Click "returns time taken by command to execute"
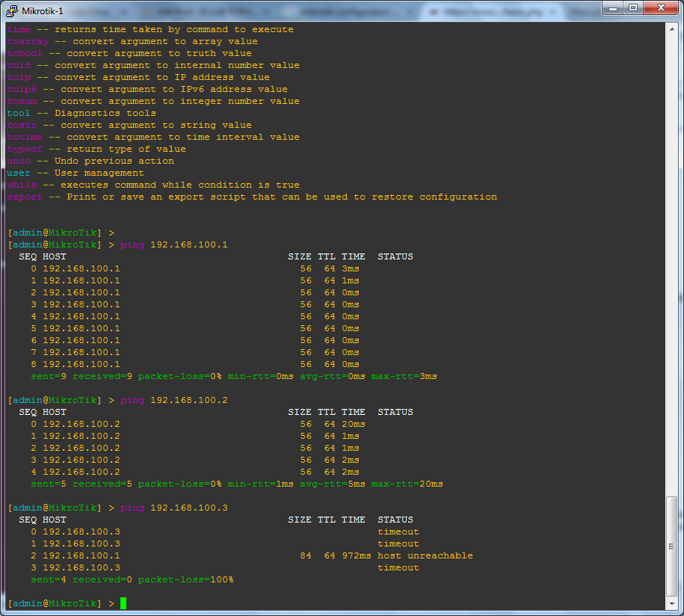 pyautogui.click(x=174, y=30)
